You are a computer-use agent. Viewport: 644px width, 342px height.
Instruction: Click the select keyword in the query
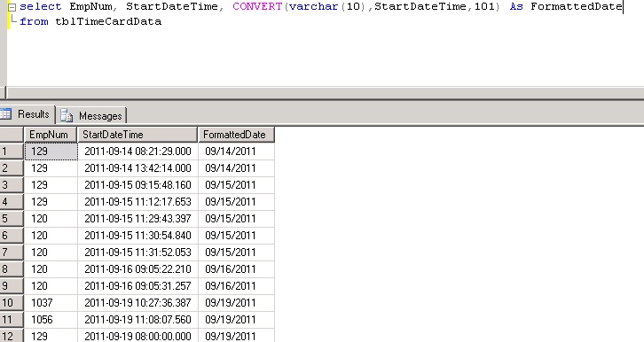click(x=40, y=6)
